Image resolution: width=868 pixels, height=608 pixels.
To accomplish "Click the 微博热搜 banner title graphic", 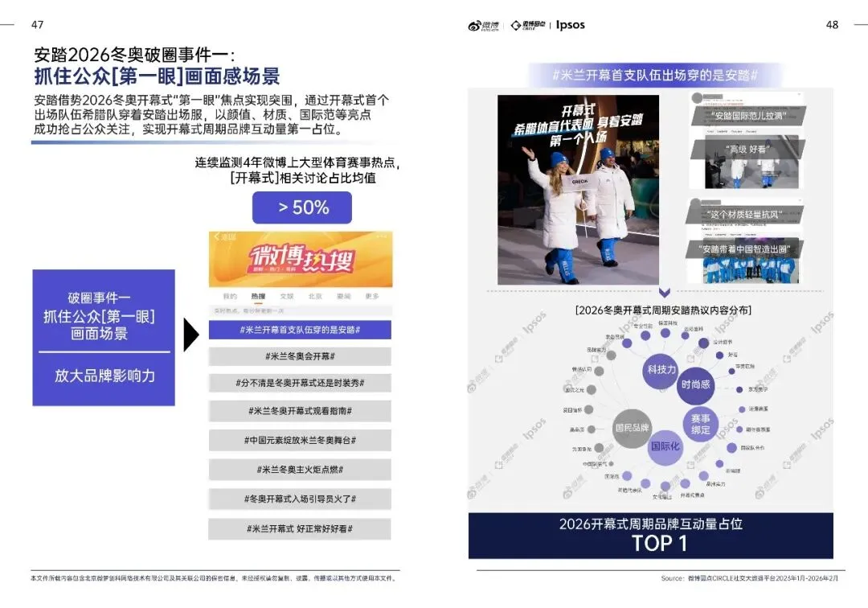I will (301, 259).
